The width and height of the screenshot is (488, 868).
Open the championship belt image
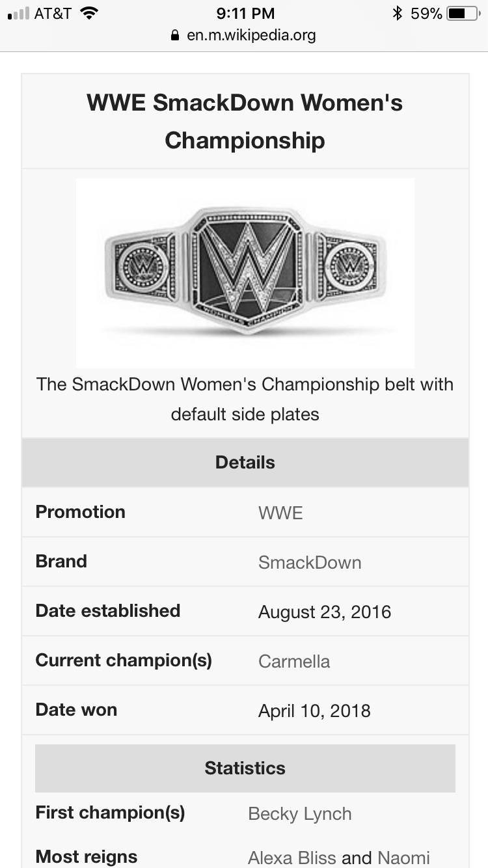pyautogui.click(x=245, y=273)
